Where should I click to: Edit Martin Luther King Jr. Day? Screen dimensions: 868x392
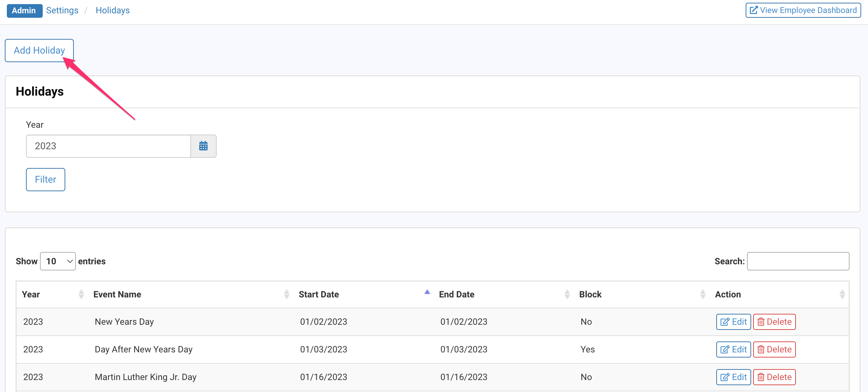(733, 377)
